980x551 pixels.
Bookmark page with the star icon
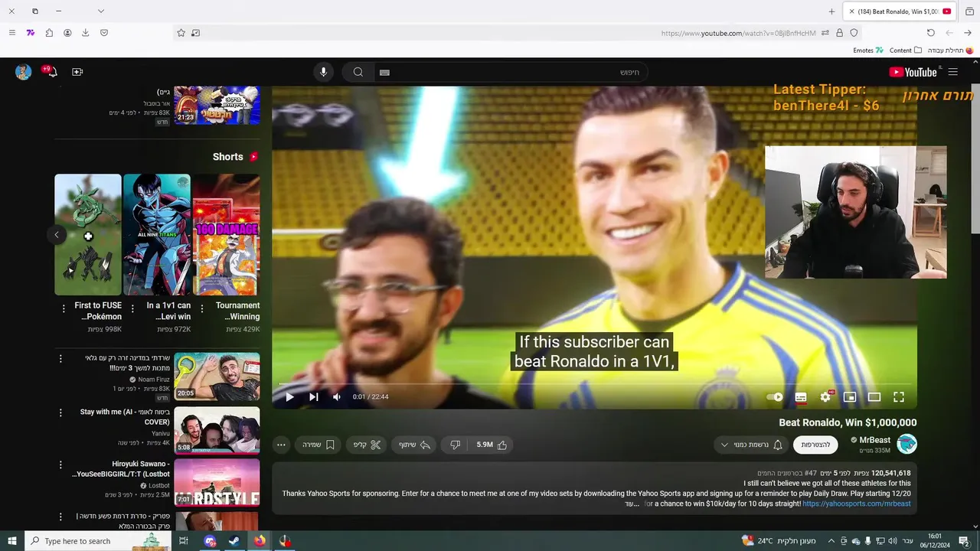(x=181, y=33)
